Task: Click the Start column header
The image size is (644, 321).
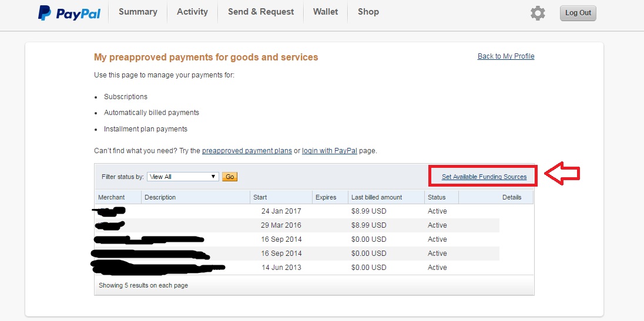Action: point(260,197)
